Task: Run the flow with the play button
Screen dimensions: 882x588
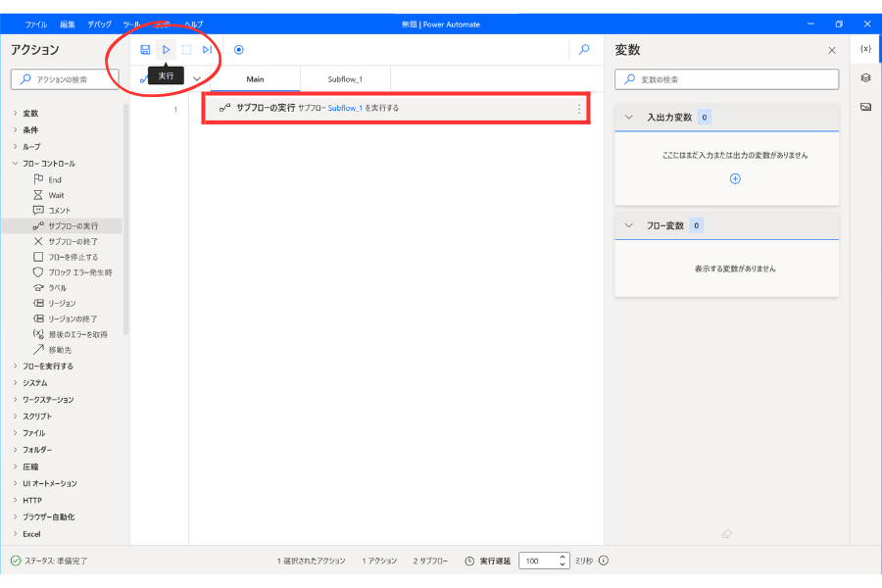Action: (166, 50)
